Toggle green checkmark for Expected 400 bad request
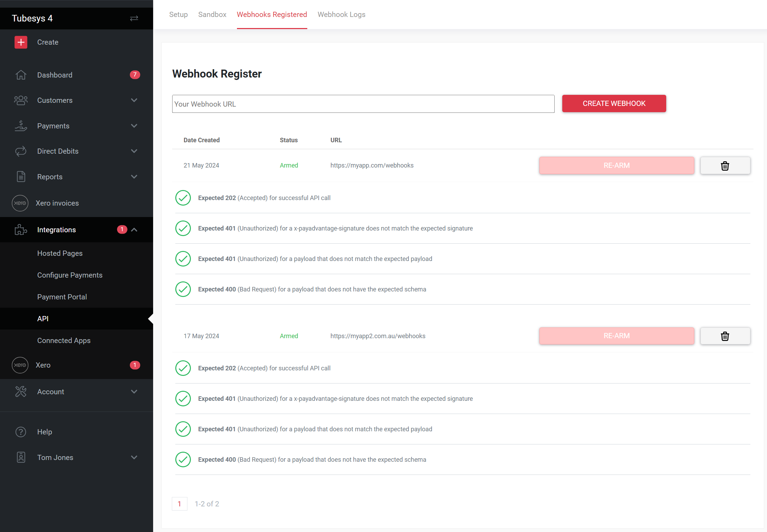 pyautogui.click(x=183, y=289)
